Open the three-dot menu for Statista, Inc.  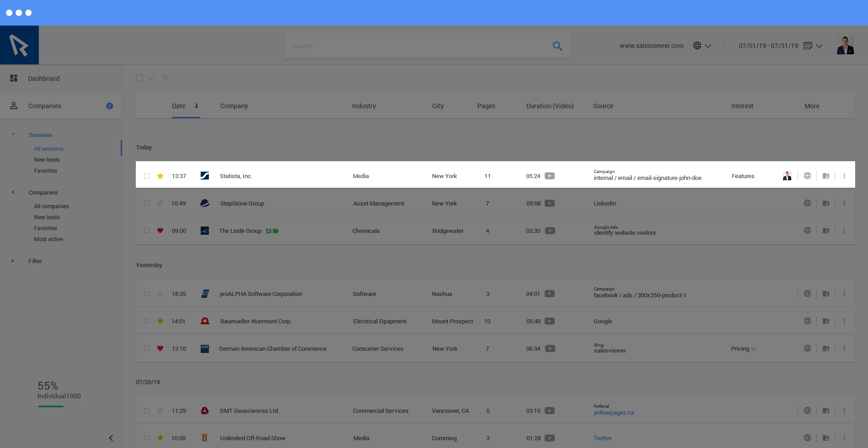[x=844, y=176]
